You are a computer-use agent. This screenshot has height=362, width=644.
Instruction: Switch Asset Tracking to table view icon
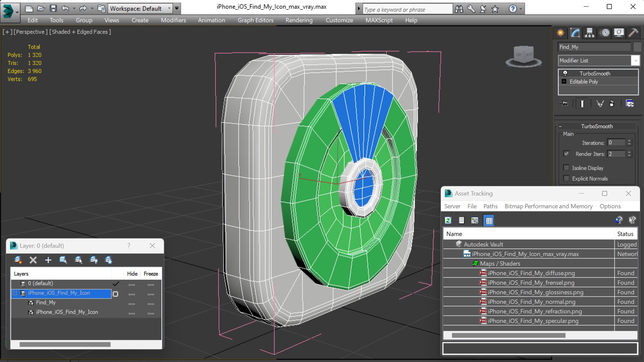click(489, 220)
